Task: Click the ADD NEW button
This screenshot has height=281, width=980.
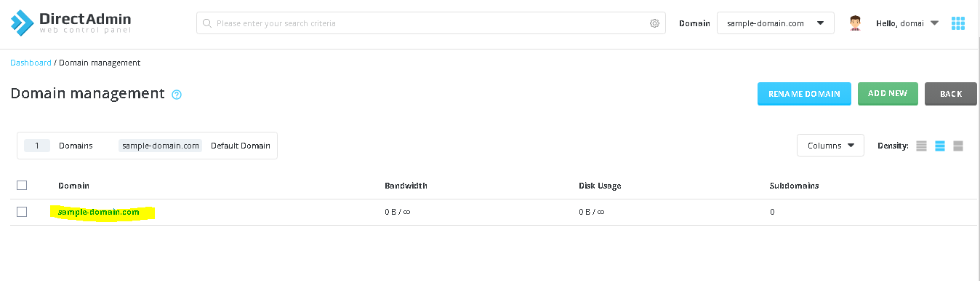Action: 888,94
